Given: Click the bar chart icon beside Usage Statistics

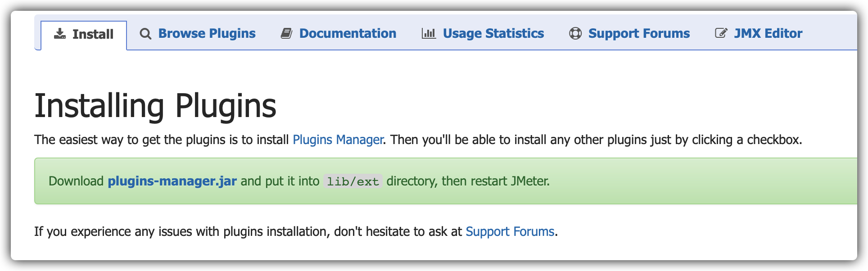Looking at the screenshot, I should 429,33.
